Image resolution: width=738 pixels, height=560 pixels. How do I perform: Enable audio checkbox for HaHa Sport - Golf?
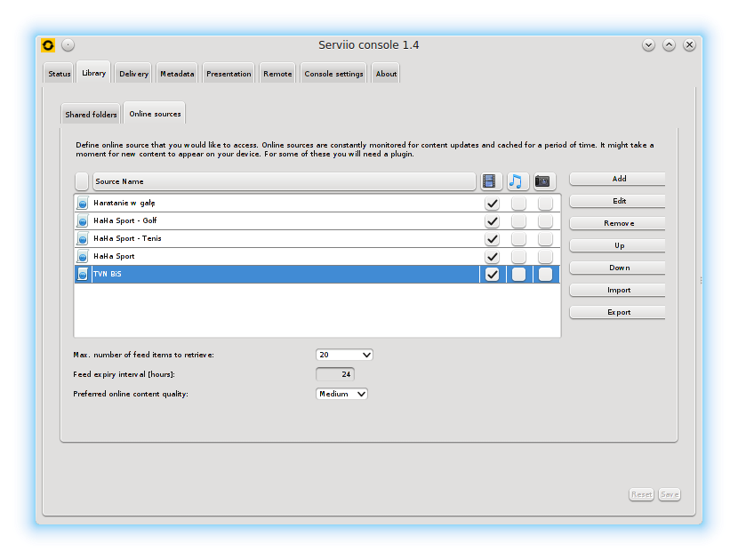pyautogui.click(x=518, y=221)
